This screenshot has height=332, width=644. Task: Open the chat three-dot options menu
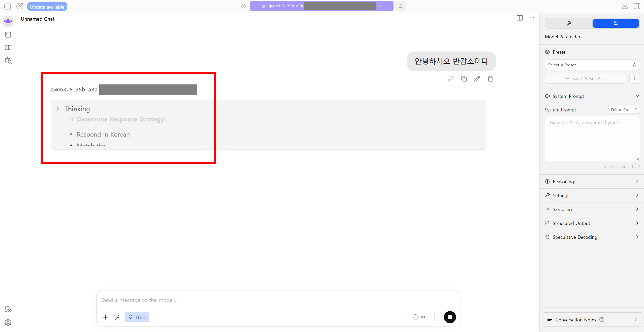point(532,18)
